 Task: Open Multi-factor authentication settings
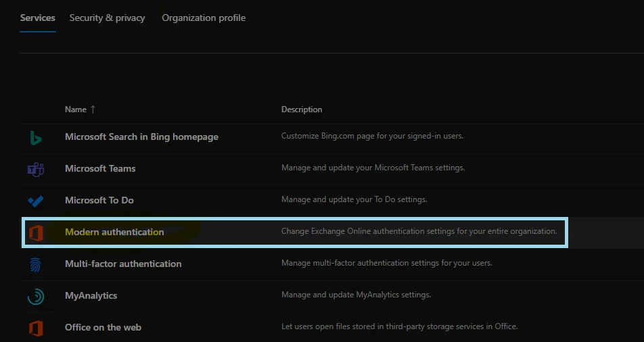(123, 264)
